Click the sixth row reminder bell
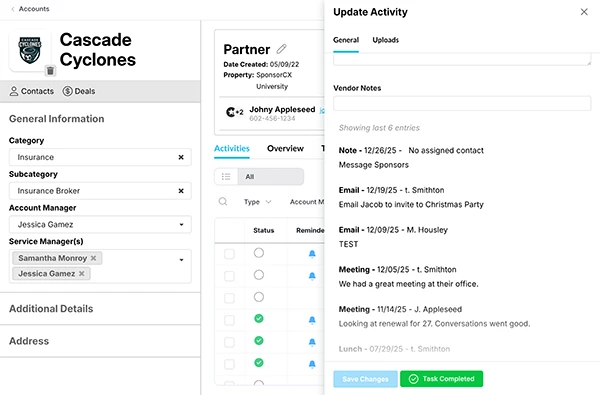600x395 pixels. coord(312,364)
